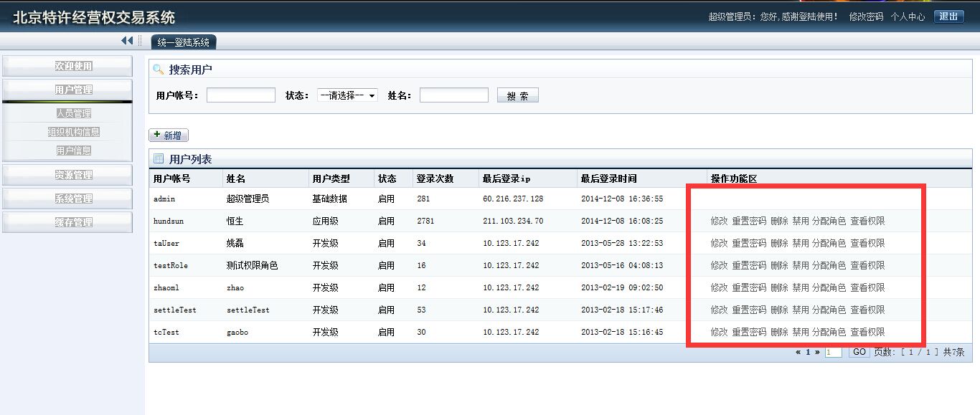Viewport: 980px width, 415px height.
Task: Select the IP cell 211.103.234.70
Action: click(513, 221)
